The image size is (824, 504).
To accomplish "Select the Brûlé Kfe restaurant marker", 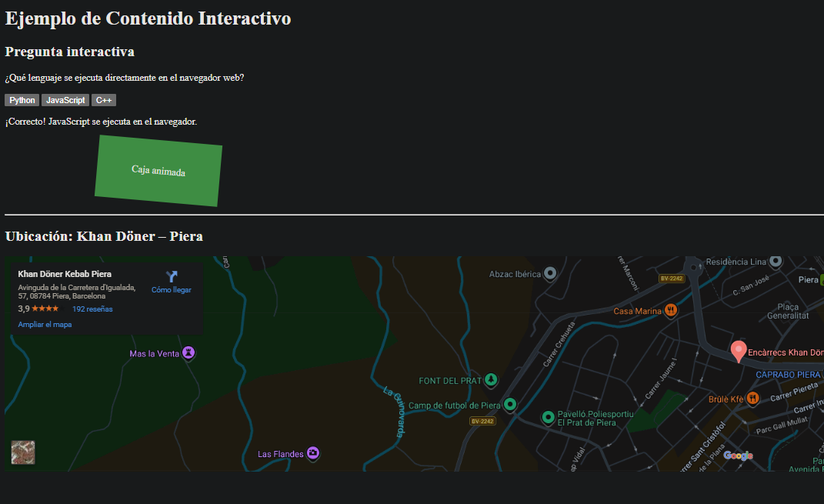I will click(x=752, y=399).
